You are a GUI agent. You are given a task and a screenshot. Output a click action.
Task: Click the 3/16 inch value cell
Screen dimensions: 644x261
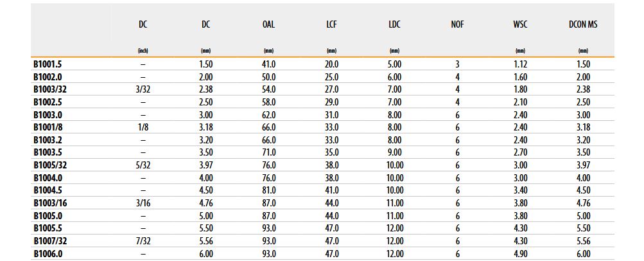pos(143,203)
